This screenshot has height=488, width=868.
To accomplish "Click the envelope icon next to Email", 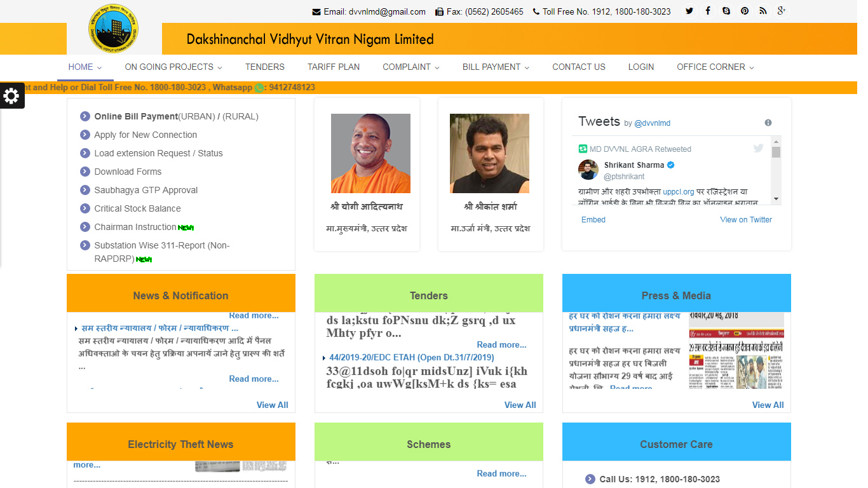I will pos(316,11).
